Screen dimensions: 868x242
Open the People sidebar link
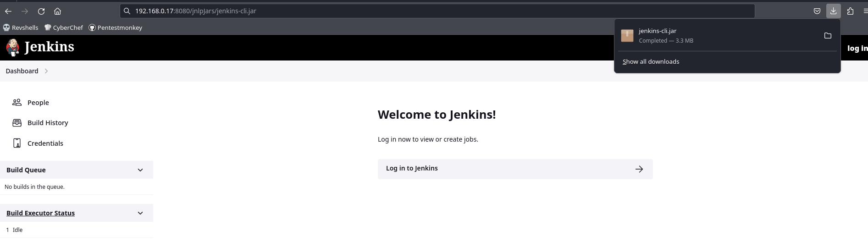click(x=38, y=103)
